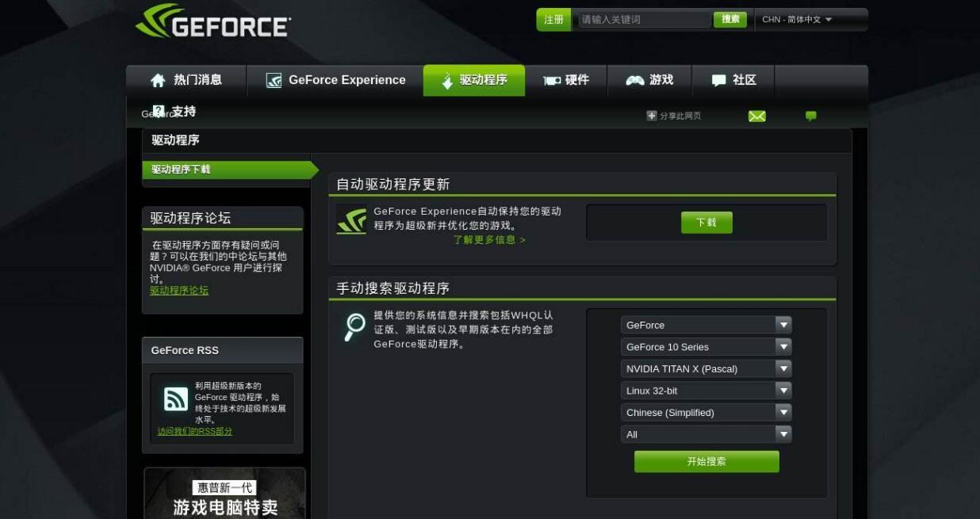The height and width of the screenshot is (519, 980).
Task: Click the 游戏电脑特卖 ad banner
Action: pos(225,493)
